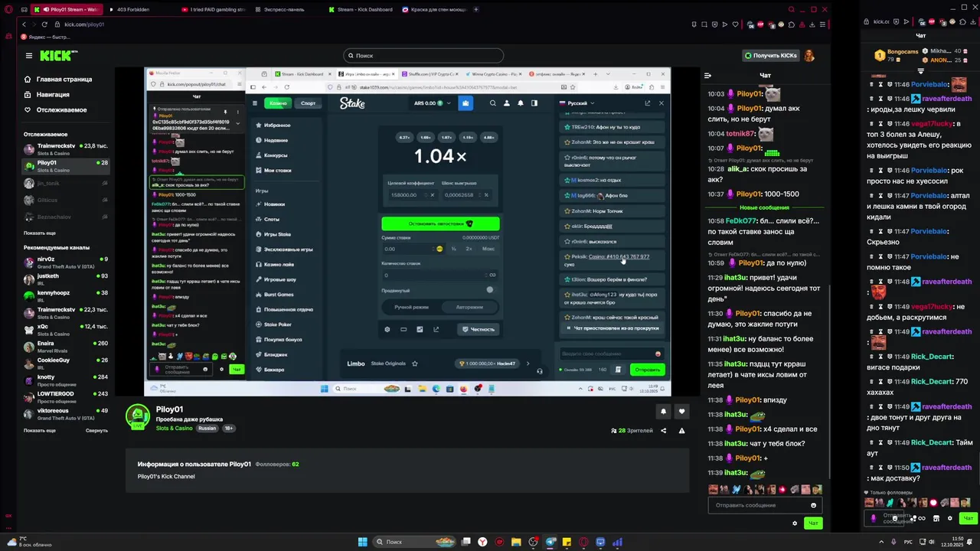Viewport: 980px width, 551px height.
Task: Open recommended channel Enaira
Action: point(65,346)
